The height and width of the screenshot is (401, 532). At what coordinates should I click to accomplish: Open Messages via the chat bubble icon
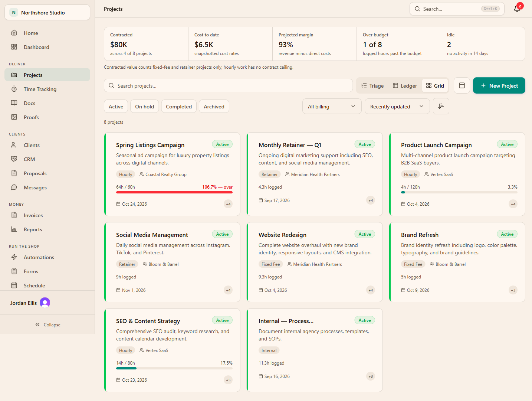(14, 187)
